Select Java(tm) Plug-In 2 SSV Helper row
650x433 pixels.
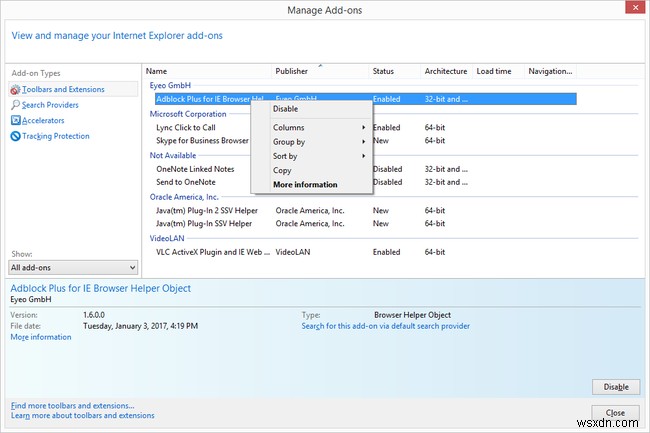tap(366, 210)
